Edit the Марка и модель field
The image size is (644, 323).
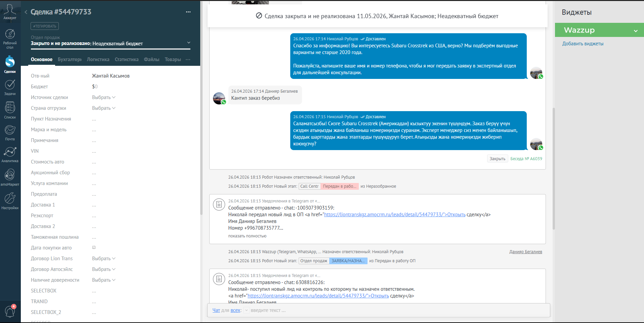point(141,130)
